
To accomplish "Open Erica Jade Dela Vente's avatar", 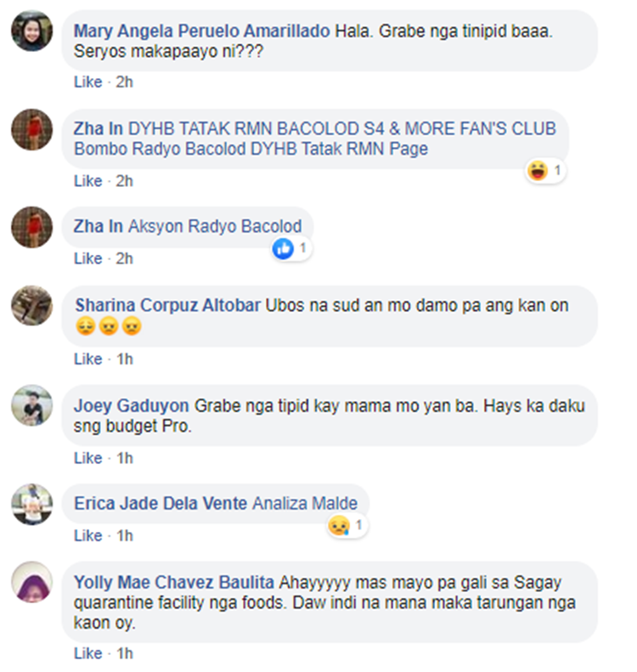I will coord(31,504).
